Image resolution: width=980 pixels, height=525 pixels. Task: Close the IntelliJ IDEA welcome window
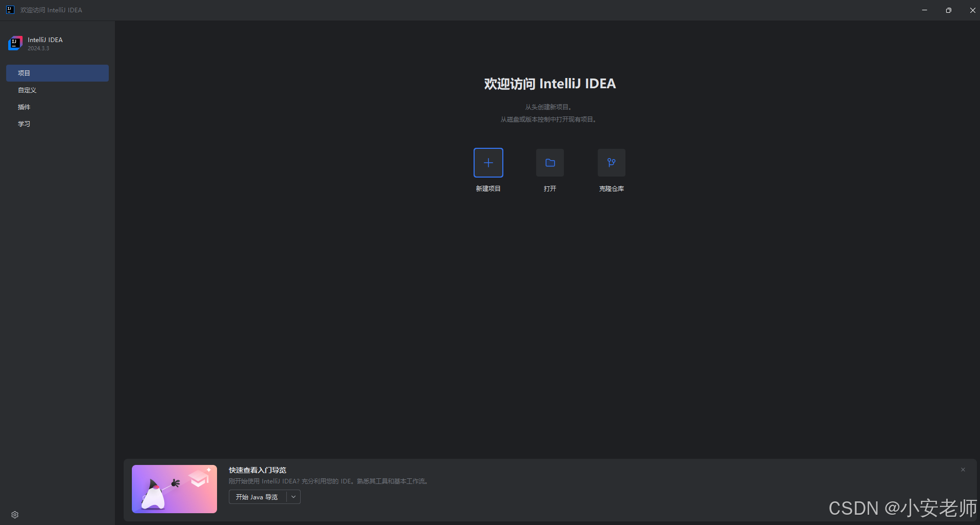pyautogui.click(x=972, y=10)
